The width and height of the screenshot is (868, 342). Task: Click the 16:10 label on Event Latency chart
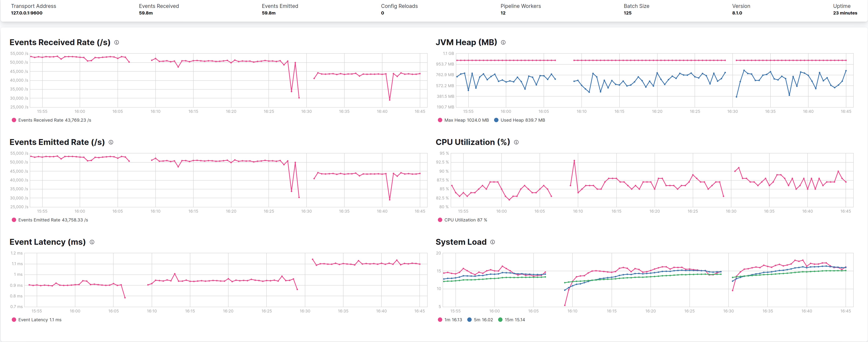coord(152,311)
